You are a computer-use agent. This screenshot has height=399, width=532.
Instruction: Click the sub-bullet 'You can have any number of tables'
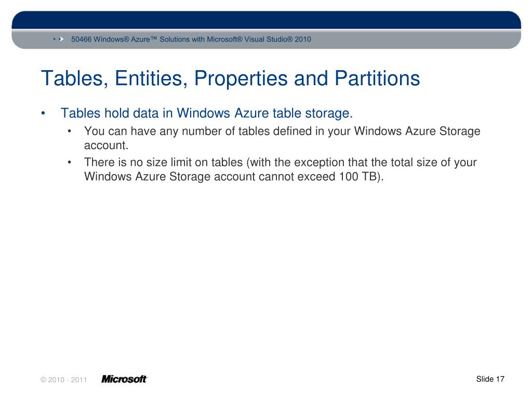(x=282, y=138)
